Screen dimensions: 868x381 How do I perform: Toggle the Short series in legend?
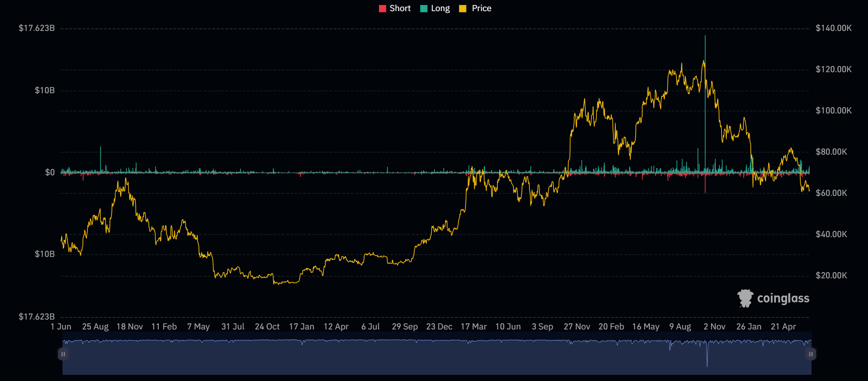coord(395,8)
